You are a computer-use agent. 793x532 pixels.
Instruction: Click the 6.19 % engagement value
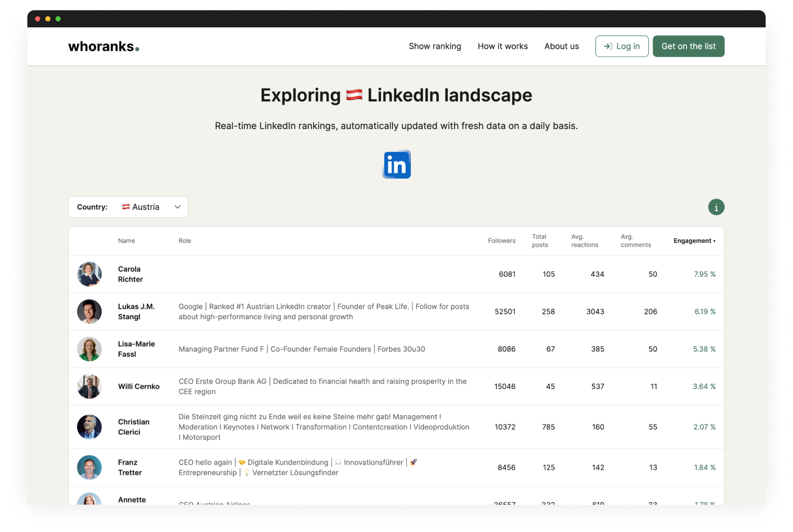705,312
